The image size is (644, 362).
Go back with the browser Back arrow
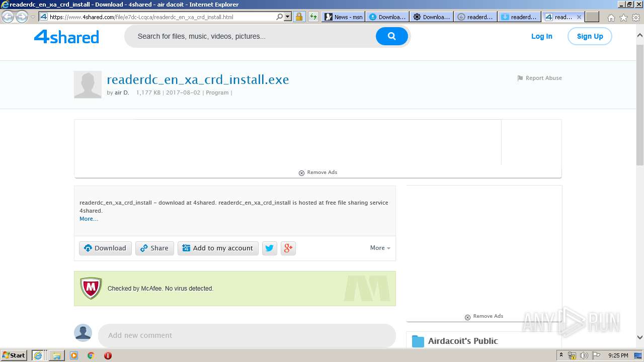click(8, 17)
